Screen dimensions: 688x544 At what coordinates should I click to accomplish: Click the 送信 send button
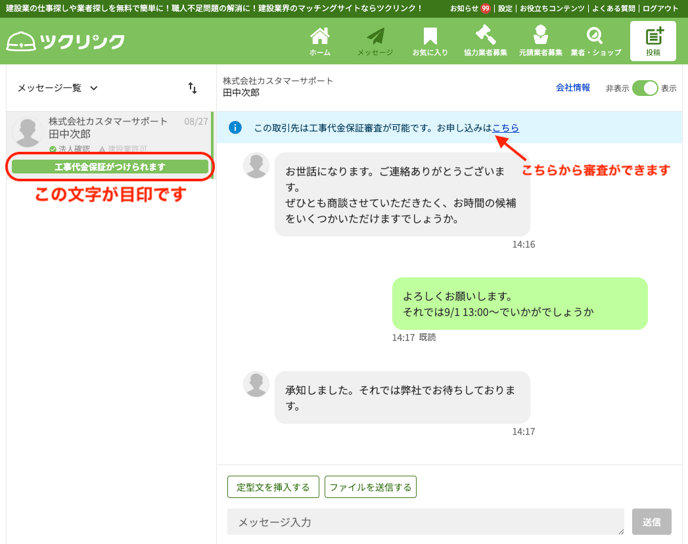pyautogui.click(x=652, y=522)
